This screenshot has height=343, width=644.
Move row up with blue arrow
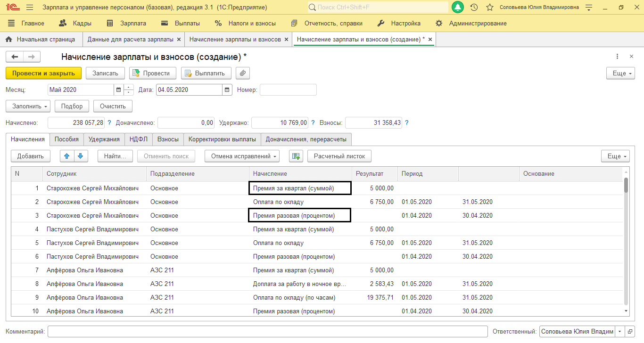coord(66,156)
